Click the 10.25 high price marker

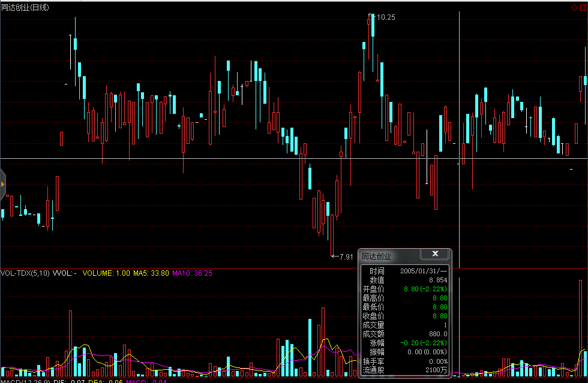(385, 17)
